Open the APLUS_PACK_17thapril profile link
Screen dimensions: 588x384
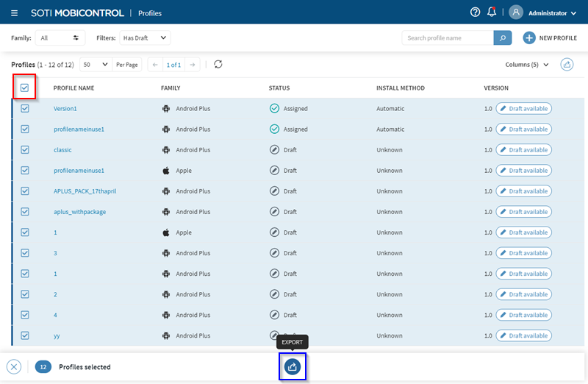coord(85,191)
